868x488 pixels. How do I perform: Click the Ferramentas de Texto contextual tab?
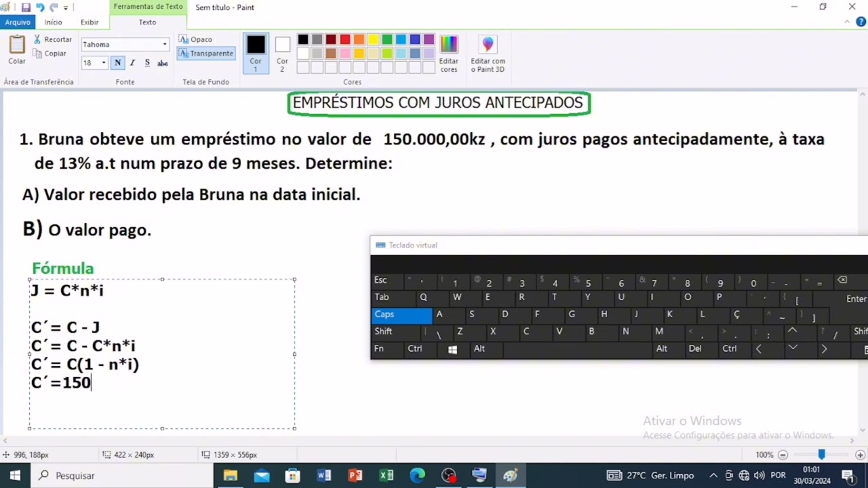coord(148,7)
